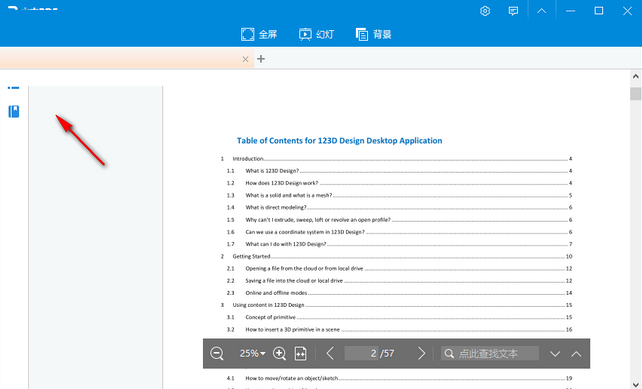Click 'How does 123D Design work?' entry
This screenshot has width=642, height=389.
click(399, 183)
